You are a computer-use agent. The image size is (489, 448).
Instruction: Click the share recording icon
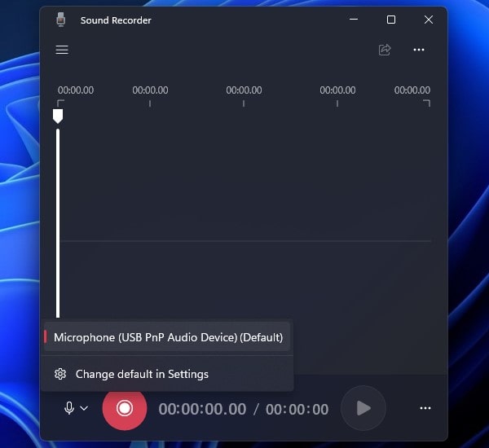point(385,50)
